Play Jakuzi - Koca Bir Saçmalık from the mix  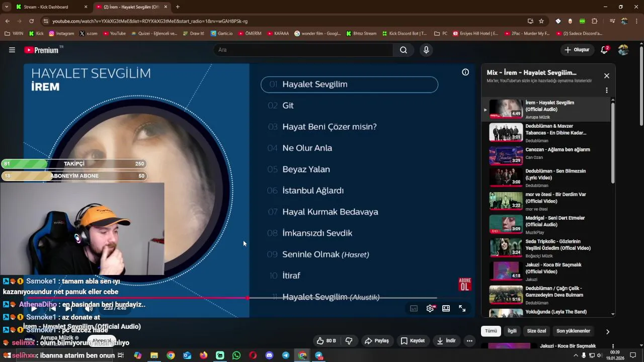[x=546, y=271]
